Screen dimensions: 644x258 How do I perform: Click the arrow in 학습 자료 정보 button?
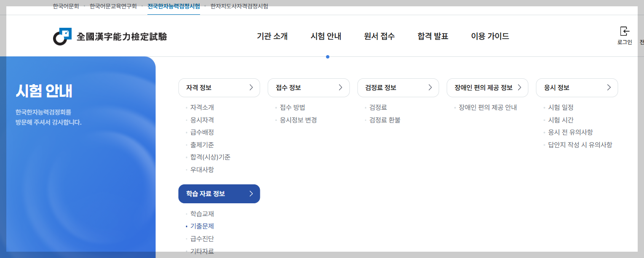point(251,194)
